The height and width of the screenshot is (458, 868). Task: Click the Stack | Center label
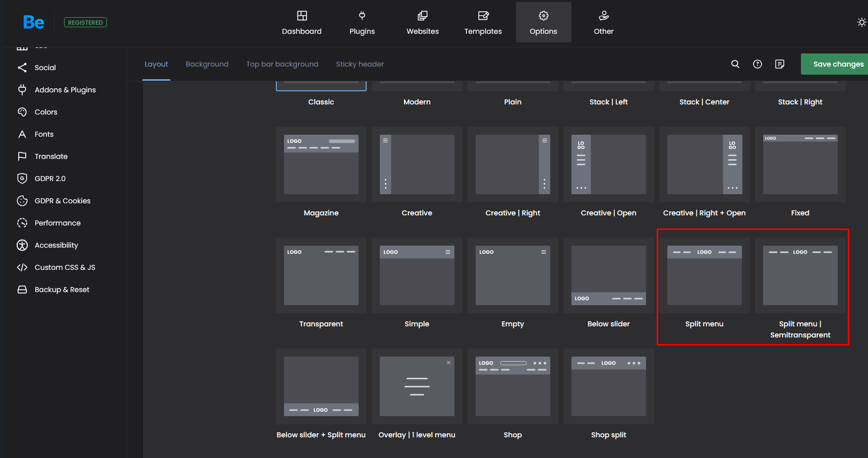pos(705,102)
